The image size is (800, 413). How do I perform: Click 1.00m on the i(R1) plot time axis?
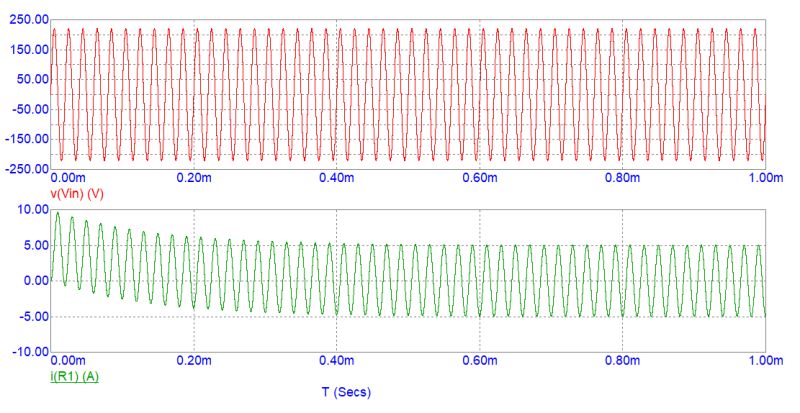click(x=766, y=360)
